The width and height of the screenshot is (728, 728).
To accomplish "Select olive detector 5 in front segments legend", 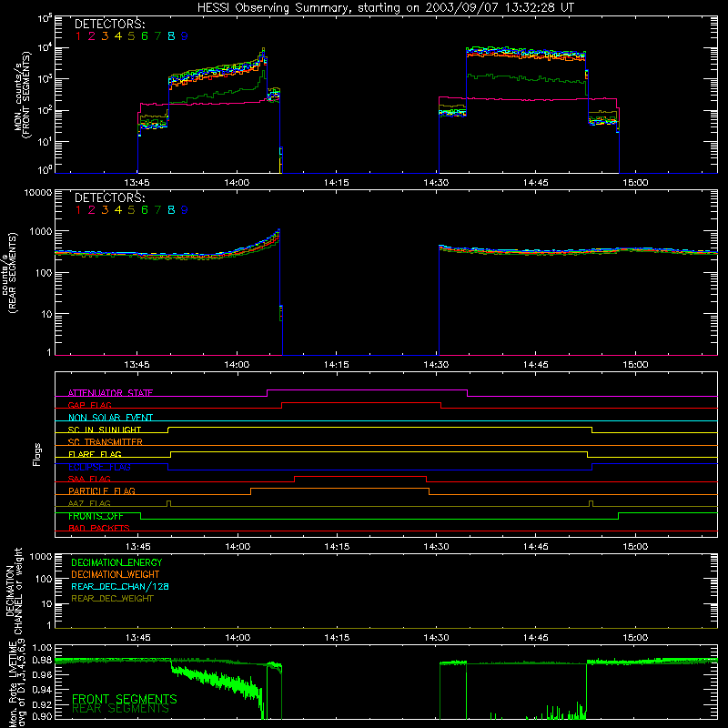I will [x=131, y=36].
